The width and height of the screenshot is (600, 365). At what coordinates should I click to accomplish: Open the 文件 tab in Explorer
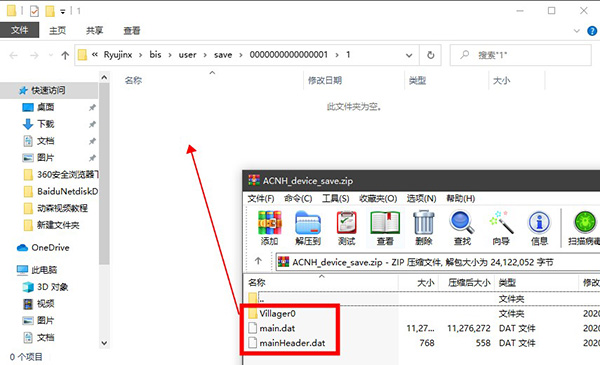click(x=19, y=30)
